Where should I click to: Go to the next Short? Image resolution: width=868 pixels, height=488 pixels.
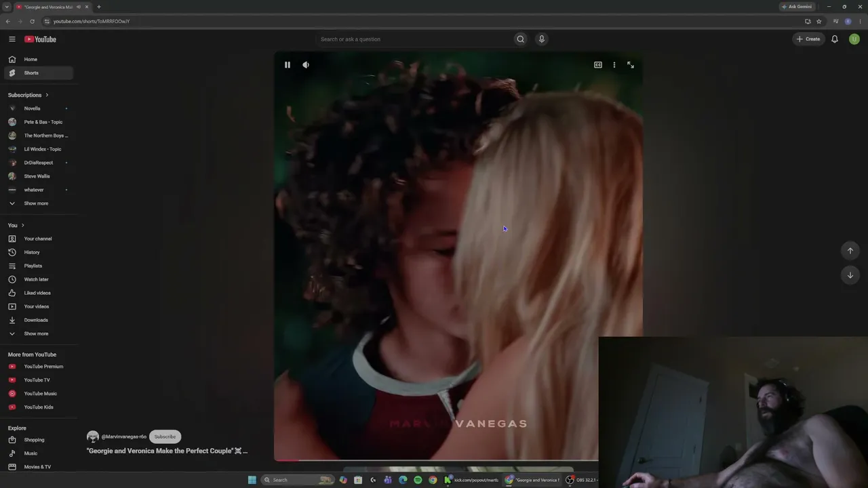tap(850, 275)
